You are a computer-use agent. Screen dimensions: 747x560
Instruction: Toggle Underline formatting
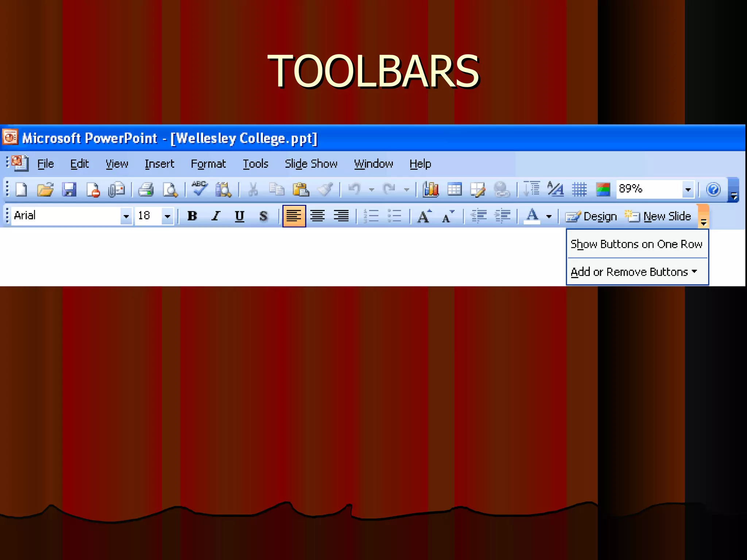click(240, 216)
